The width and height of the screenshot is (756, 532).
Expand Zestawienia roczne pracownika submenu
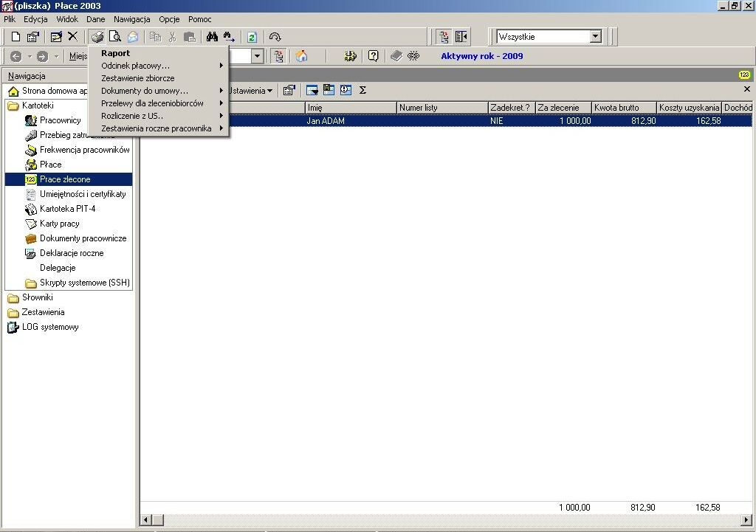159,128
